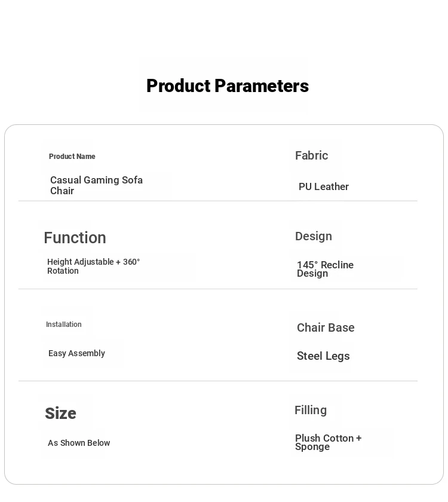Click the 145° Recline Design value
448x502 pixels.
click(325, 269)
